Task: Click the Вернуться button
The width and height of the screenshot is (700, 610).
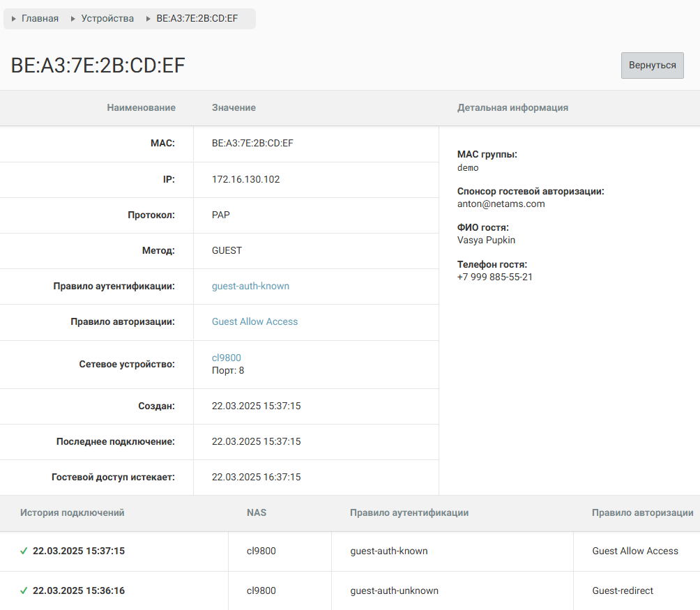Action: [652, 65]
